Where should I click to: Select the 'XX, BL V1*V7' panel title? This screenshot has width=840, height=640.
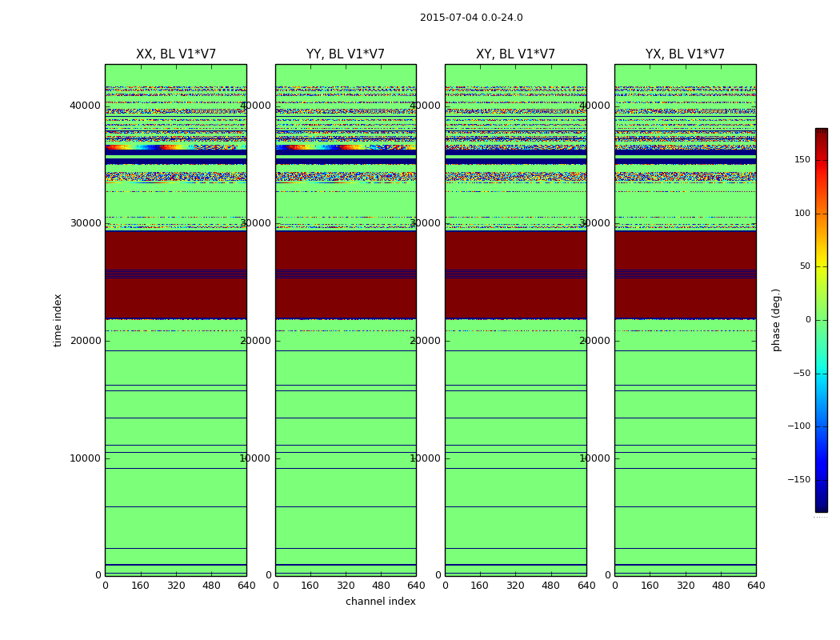[x=176, y=54]
